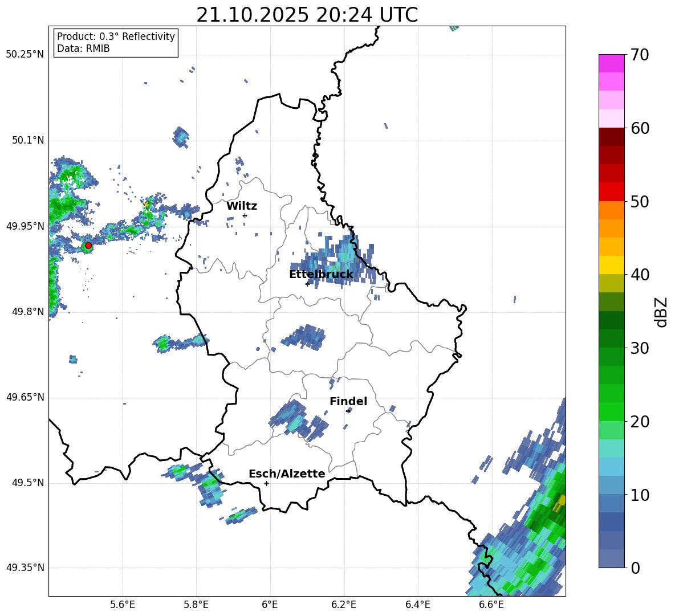Click the 50.25°N latitude label
Image resolution: width=675 pixels, height=616 pixels.
point(25,55)
